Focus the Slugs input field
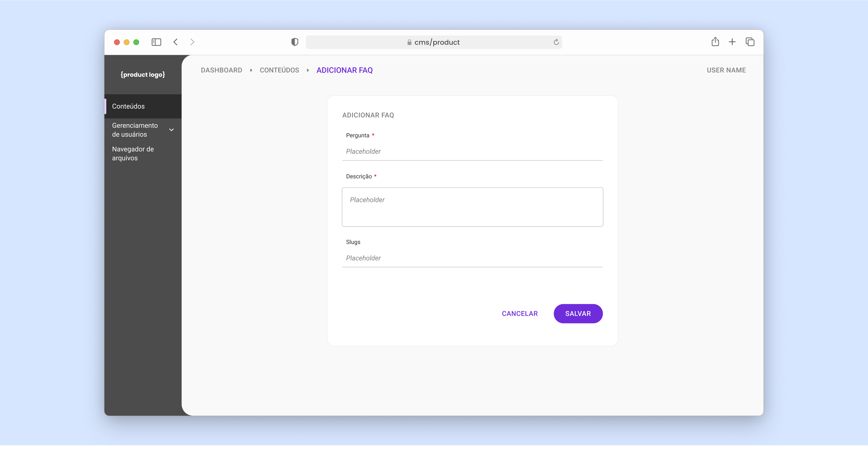This screenshot has height=457, width=868. coord(472,258)
